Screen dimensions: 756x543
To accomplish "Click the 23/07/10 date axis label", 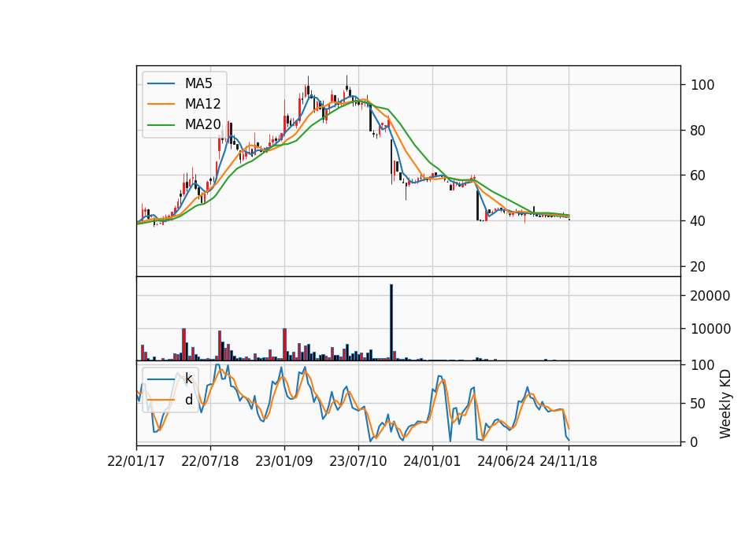I will (358, 461).
